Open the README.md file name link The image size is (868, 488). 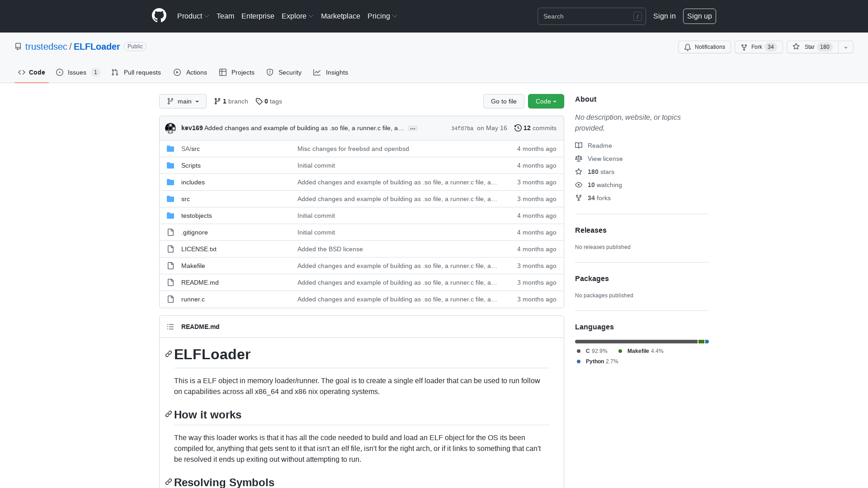[200, 282]
